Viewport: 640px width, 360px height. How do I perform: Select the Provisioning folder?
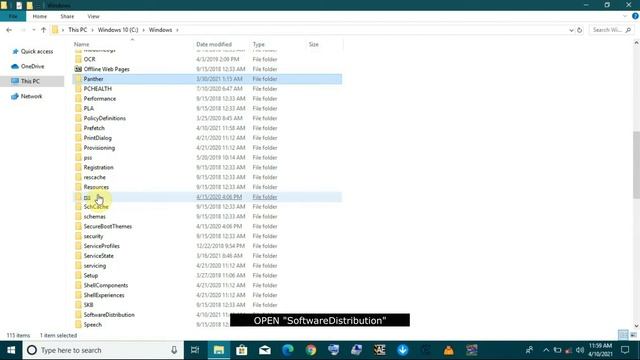point(99,147)
